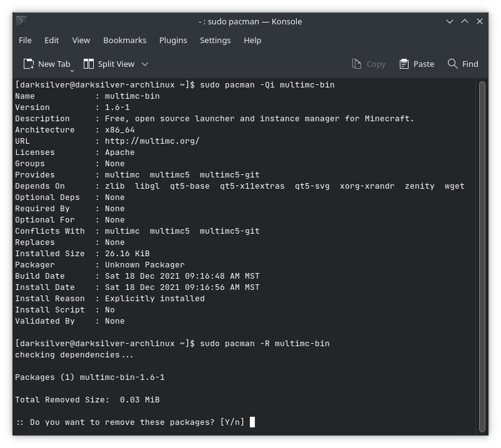This screenshot has height=448, width=501.
Task: Open the Bookmarks menu
Action: [x=124, y=40]
